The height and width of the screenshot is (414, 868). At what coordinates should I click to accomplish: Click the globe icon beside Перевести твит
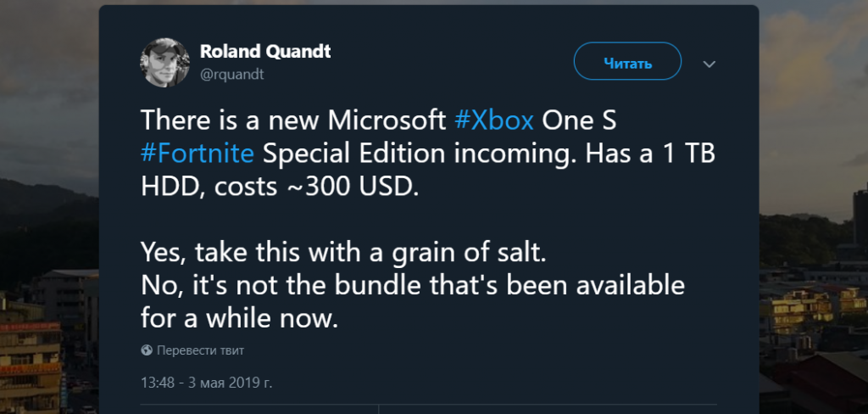[147, 350]
